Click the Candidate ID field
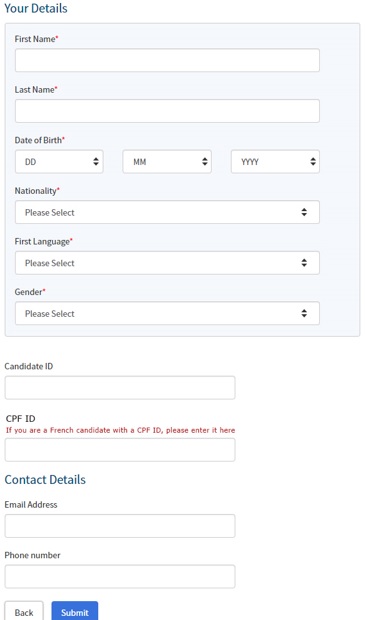This screenshot has width=365, height=620. (120, 388)
